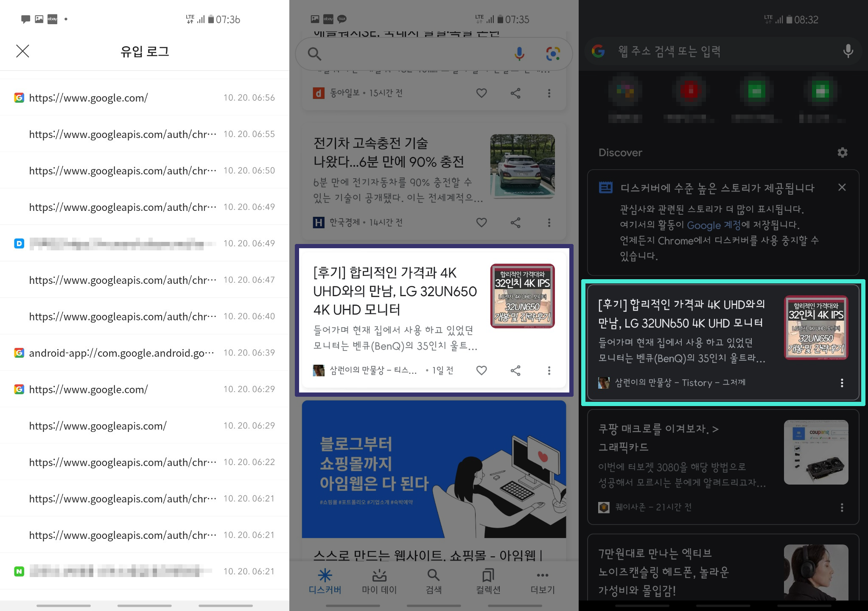
Task: Close the 유입 로그 screen with X
Action: coord(22,51)
